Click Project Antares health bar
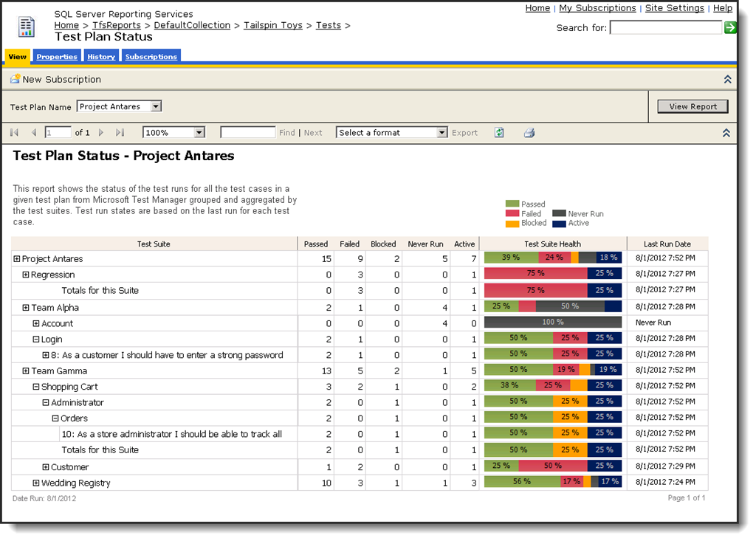This screenshot has width=756, height=541. (552, 258)
